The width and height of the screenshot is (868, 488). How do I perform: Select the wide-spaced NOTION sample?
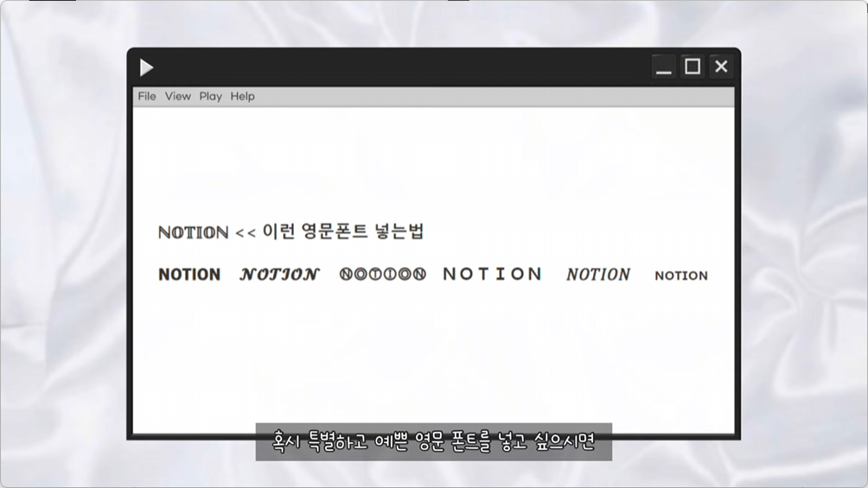click(x=492, y=274)
